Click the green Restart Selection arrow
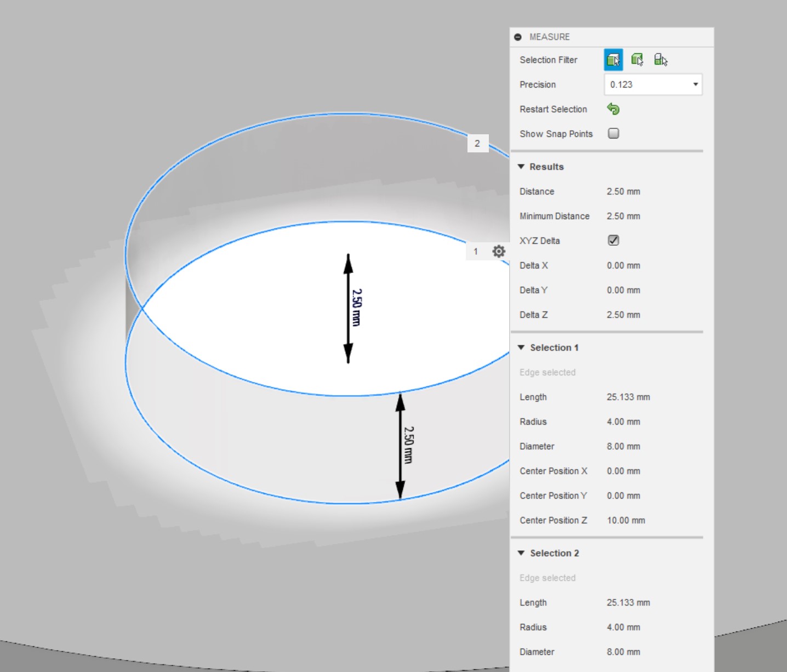Screen dimensions: 787x672 [613, 109]
